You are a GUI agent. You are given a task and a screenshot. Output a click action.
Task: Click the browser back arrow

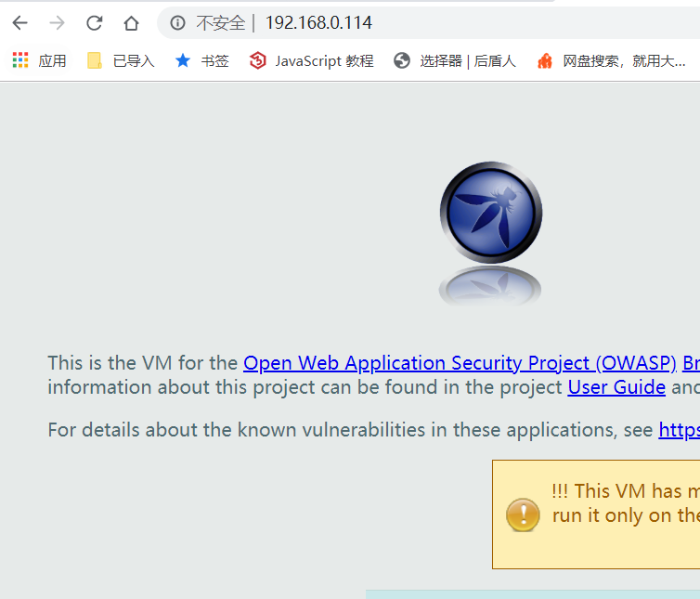20,23
